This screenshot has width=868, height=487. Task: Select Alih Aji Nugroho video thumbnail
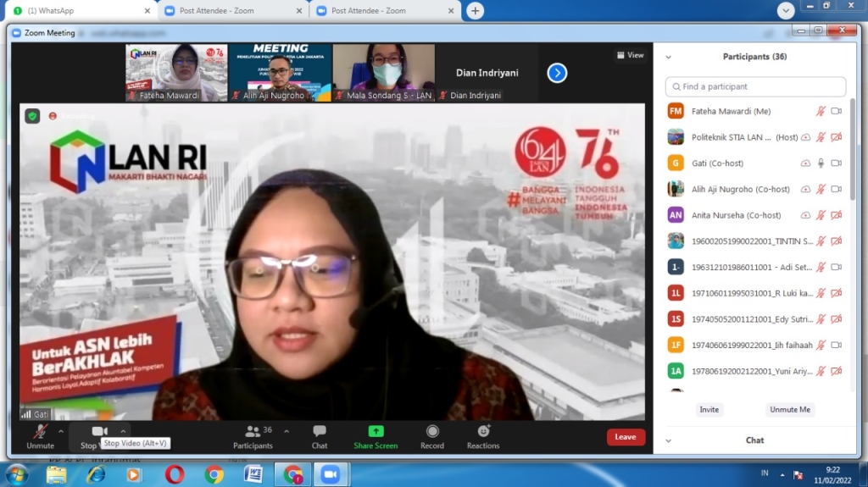click(x=280, y=73)
